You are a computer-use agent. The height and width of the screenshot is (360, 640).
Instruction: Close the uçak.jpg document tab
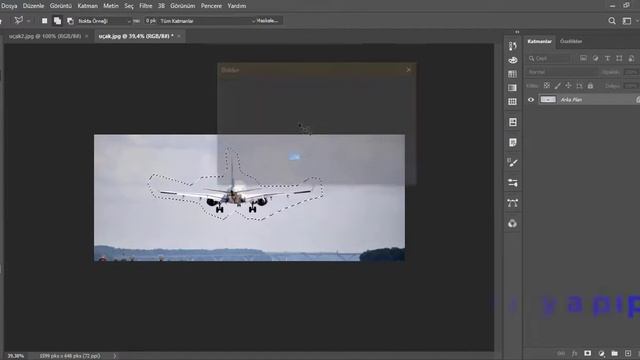[179, 36]
